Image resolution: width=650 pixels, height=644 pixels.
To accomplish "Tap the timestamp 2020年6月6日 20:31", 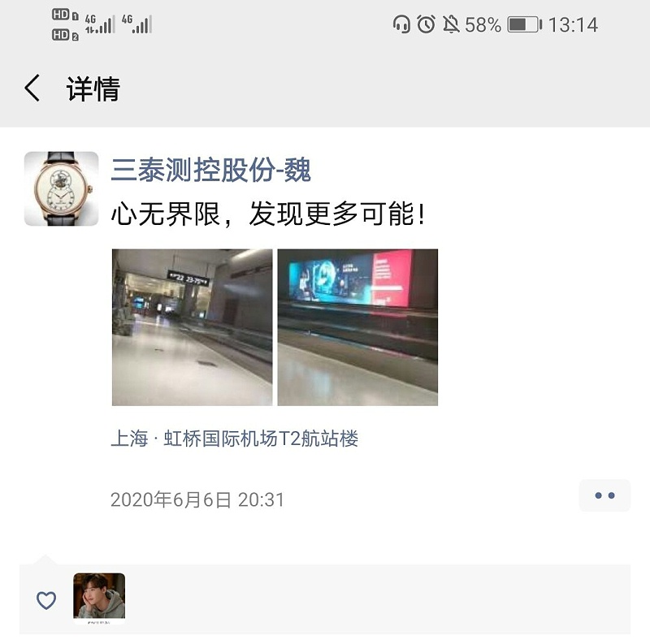I will [197, 499].
